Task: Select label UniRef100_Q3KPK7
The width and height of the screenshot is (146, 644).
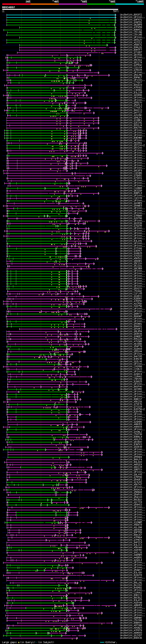Action: pyautogui.click(x=131, y=251)
